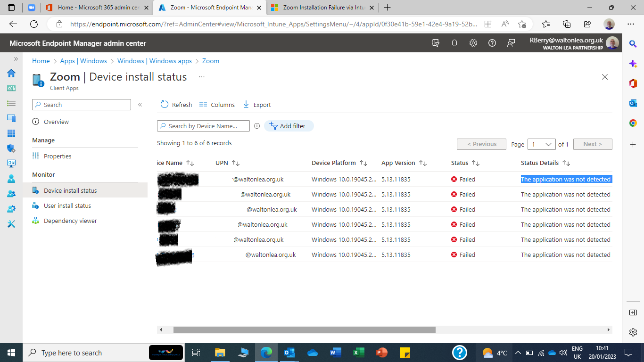644x362 pixels.
Task: Open Home icon in Endpoint Manager sidebar
Action: tap(11, 73)
